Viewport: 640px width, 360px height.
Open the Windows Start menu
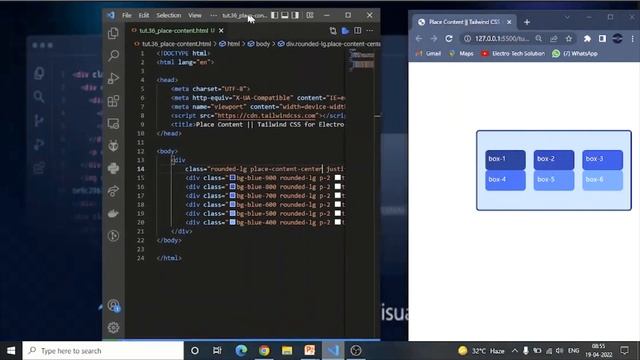pyautogui.click(x=11, y=351)
